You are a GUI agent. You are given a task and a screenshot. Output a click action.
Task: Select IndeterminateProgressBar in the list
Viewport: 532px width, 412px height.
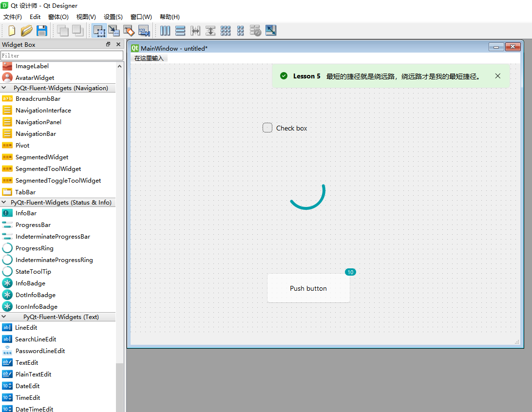point(53,236)
